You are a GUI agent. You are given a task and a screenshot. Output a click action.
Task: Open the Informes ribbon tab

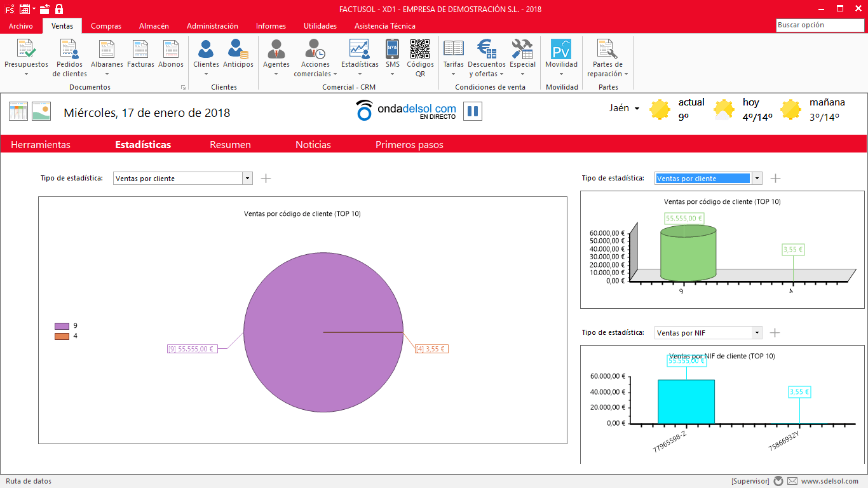271,26
